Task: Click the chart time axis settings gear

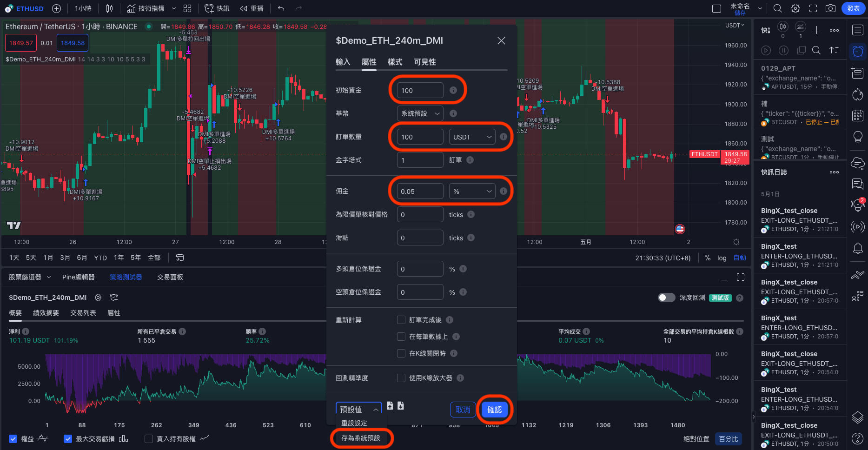Action: pos(736,242)
